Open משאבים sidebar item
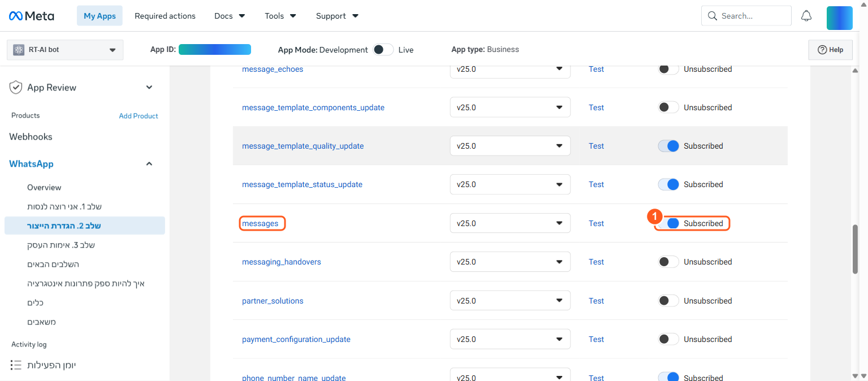 pyautogui.click(x=41, y=322)
